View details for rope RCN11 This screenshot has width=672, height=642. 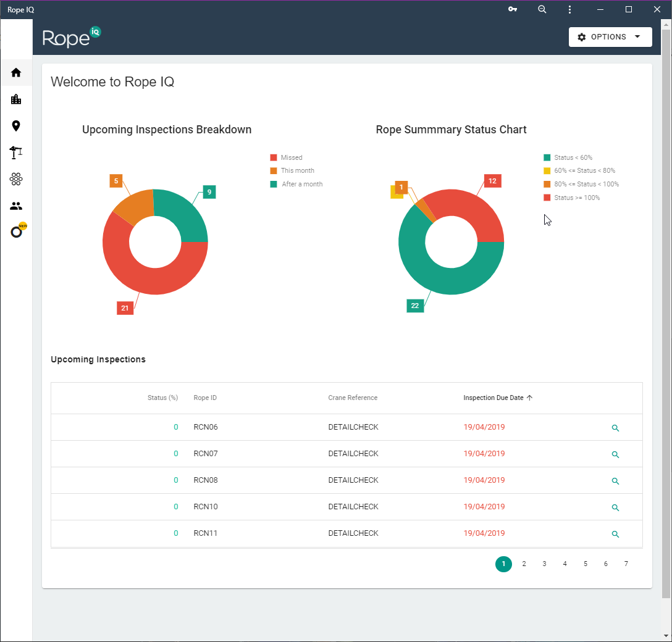coord(615,534)
